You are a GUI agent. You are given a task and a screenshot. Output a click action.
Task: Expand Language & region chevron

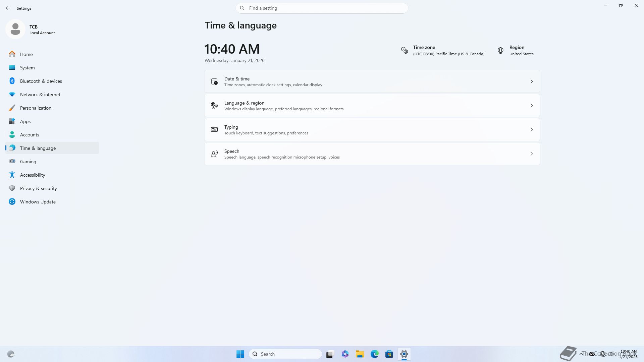(531, 106)
